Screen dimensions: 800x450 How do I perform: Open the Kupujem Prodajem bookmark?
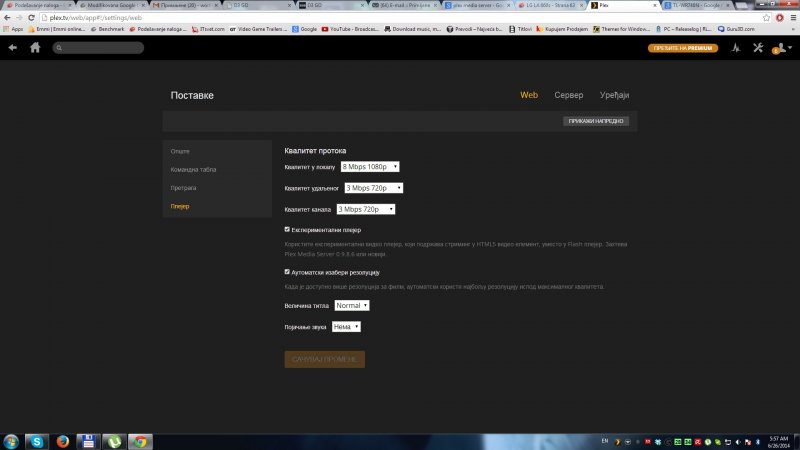coord(562,29)
